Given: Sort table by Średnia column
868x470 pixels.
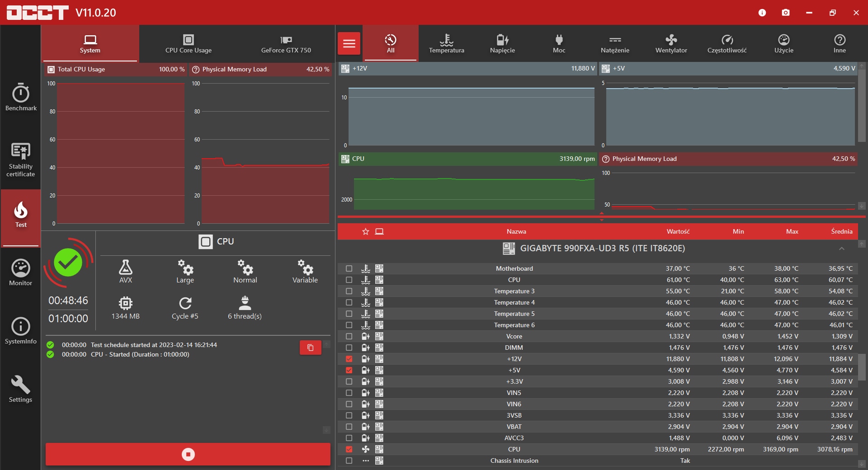Looking at the screenshot, I should pyautogui.click(x=842, y=231).
